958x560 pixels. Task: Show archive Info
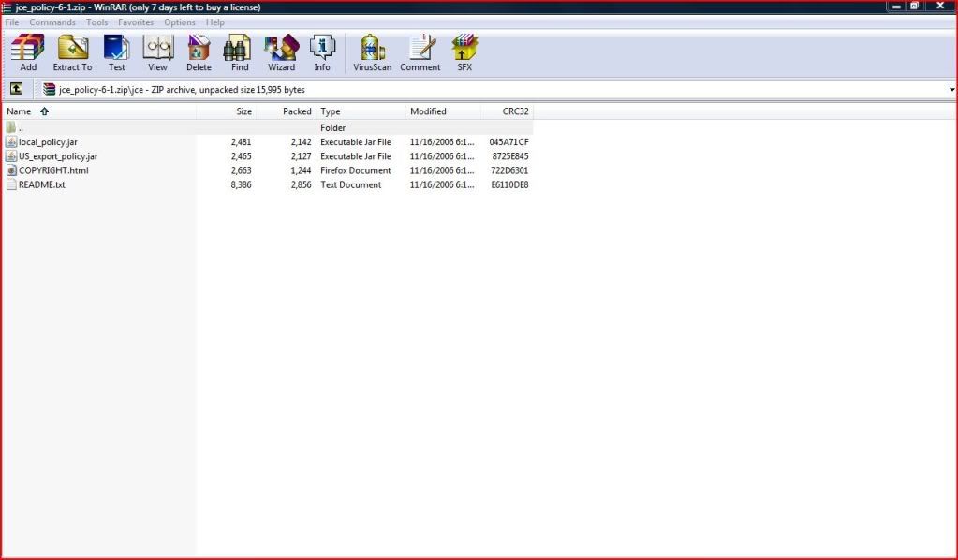(x=322, y=52)
